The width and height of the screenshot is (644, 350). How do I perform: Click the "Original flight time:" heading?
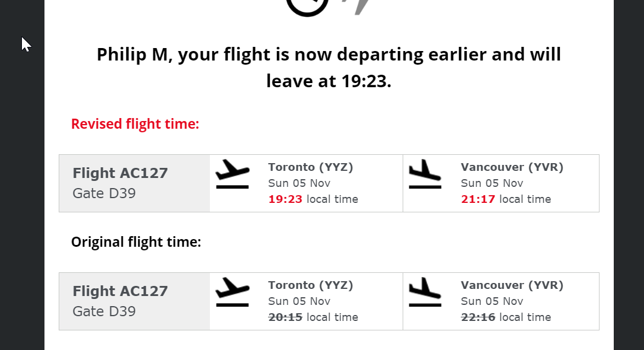[x=136, y=242]
